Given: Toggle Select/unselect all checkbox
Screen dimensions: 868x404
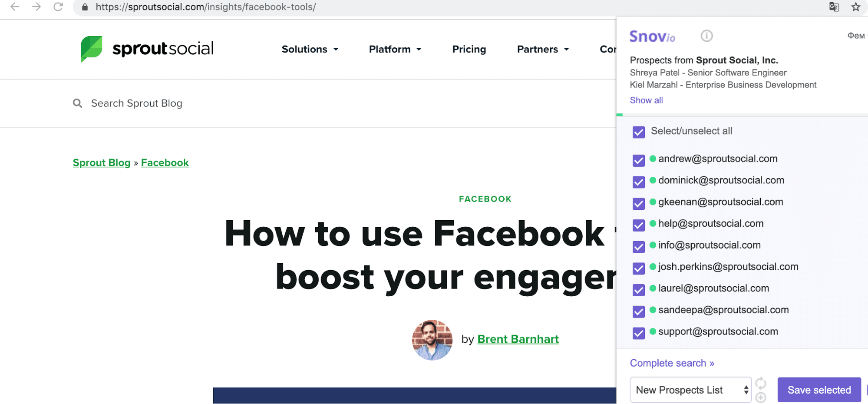Looking at the screenshot, I should [639, 132].
